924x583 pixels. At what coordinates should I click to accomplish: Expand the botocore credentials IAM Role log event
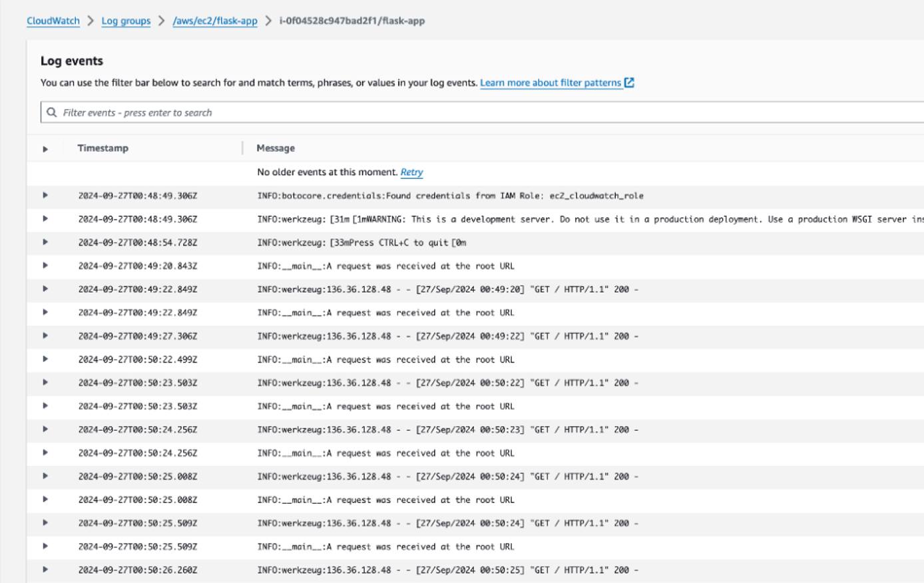pyautogui.click(x=44, y=196)
